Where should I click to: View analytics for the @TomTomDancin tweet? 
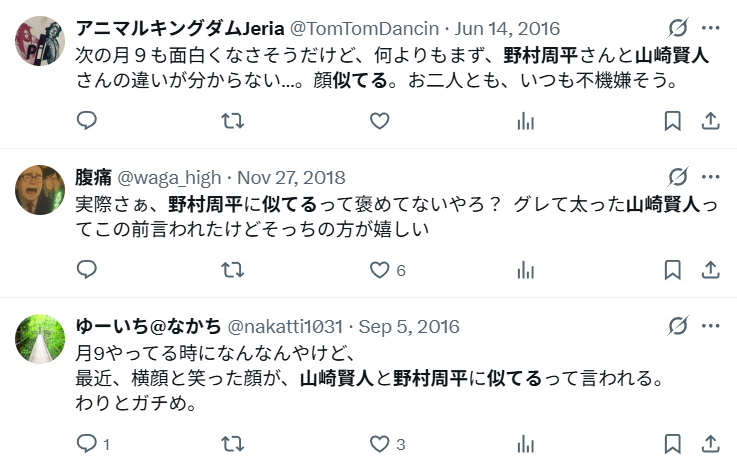pyautogui.click(x=525, y=121)
